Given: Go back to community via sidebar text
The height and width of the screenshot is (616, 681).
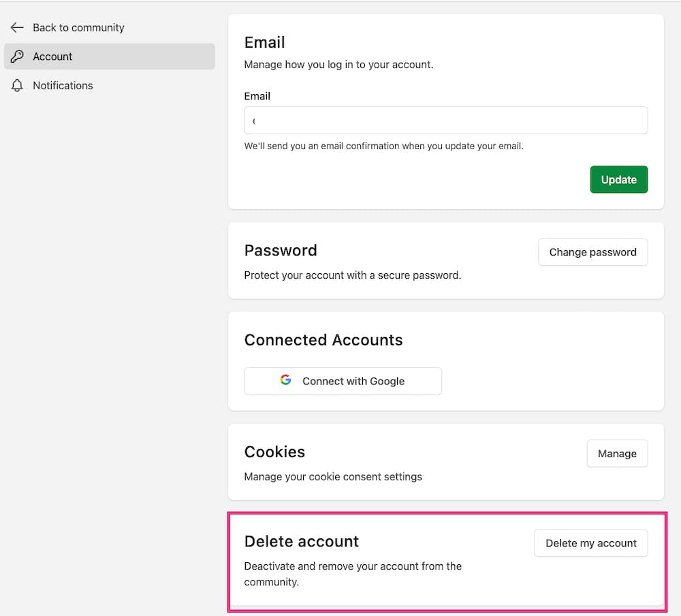Looking at the screenshot, I should tap(78, 28).
